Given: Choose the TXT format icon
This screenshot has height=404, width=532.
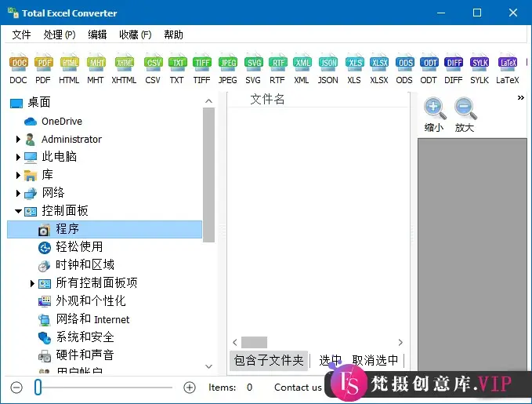Looking at the screenshot, I should 177,68.
